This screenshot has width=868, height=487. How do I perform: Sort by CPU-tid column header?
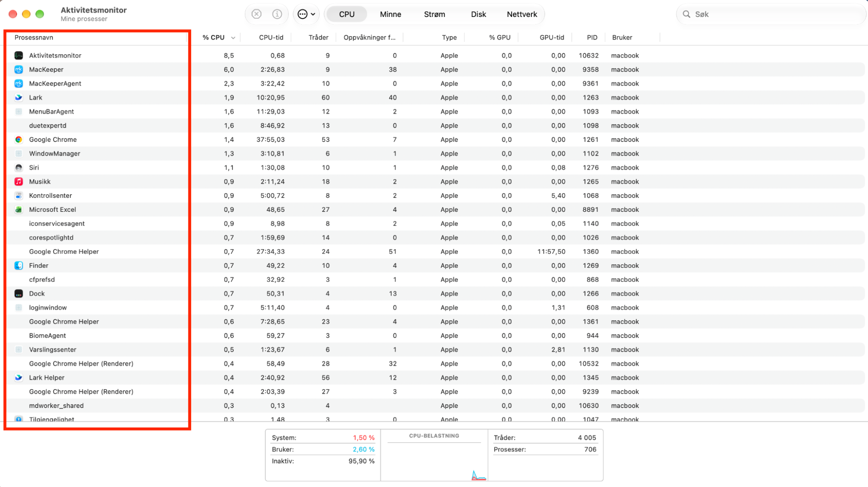click(x=271, y=37)
